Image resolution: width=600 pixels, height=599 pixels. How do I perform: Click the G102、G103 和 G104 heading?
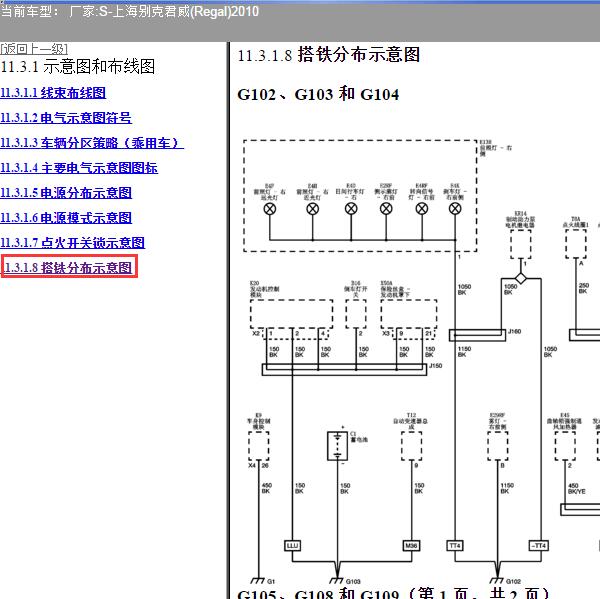(318, 94)
